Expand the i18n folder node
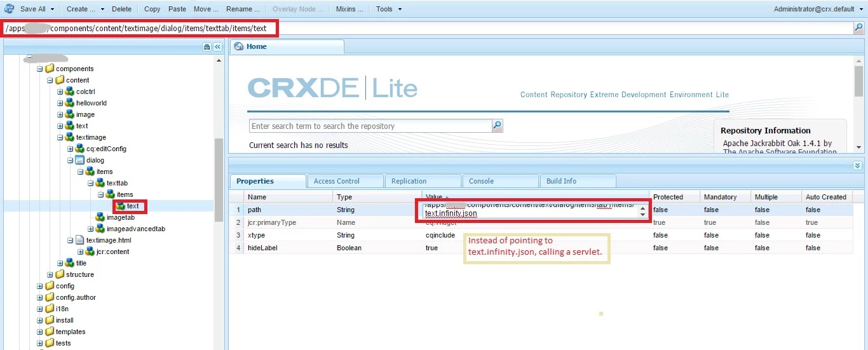868x350 pixels. click(40, 309)
